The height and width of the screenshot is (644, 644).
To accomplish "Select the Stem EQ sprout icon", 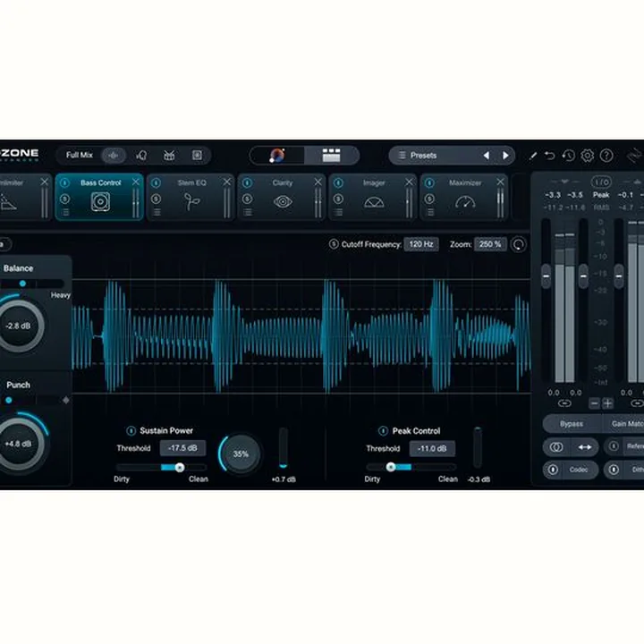I will (x=191, y=201).
